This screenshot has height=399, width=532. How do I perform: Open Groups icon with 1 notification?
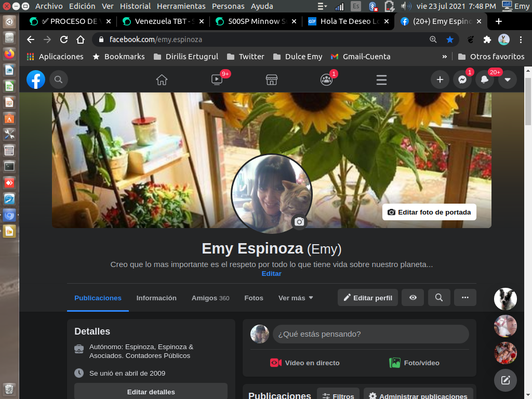point(326,79)
